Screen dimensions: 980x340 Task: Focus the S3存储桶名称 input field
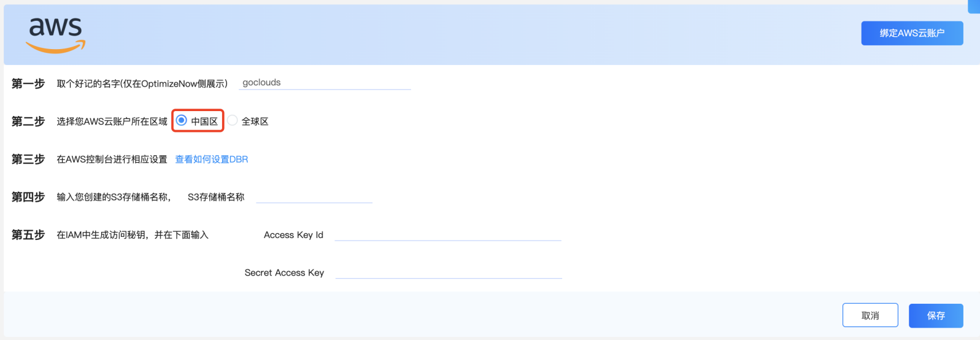click(x=314, y=196)
